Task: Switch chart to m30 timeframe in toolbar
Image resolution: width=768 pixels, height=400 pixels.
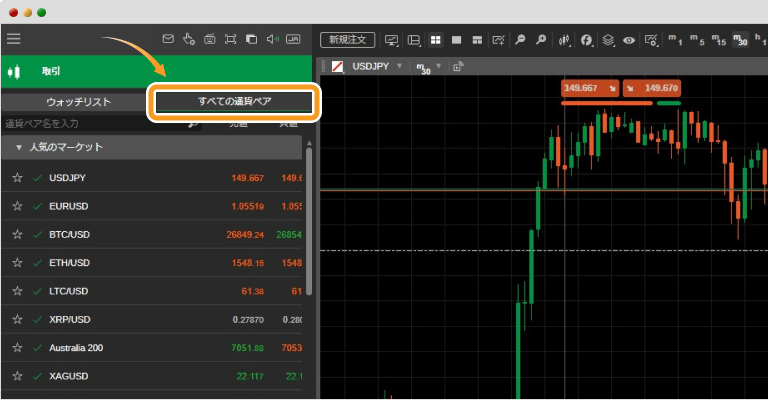Action: (740, 40)
